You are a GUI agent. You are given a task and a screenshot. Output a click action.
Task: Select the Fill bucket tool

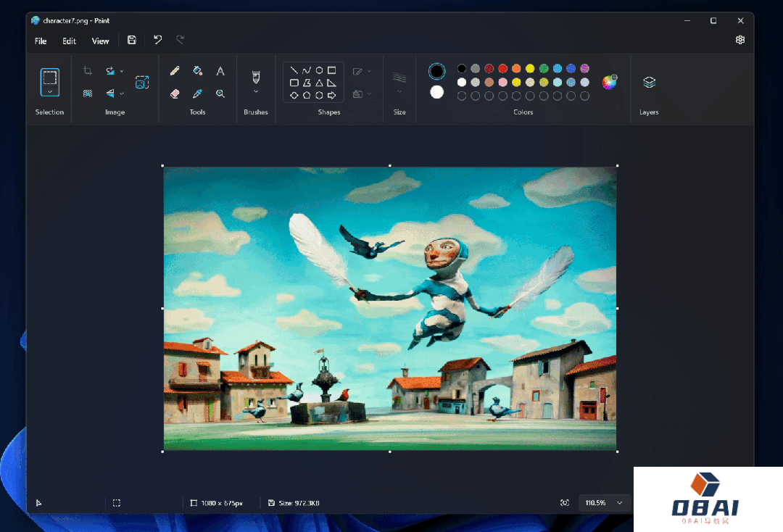(x=197, y=71)
